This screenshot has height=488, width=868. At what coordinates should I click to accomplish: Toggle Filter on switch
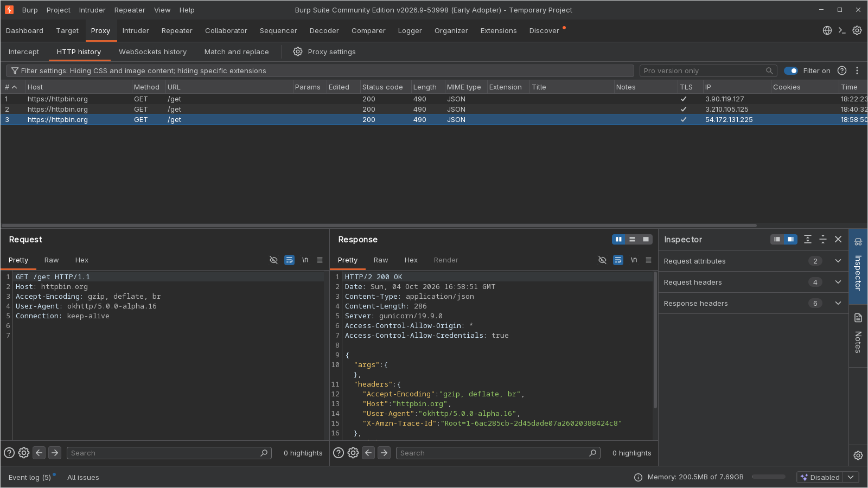coord(791,70)
